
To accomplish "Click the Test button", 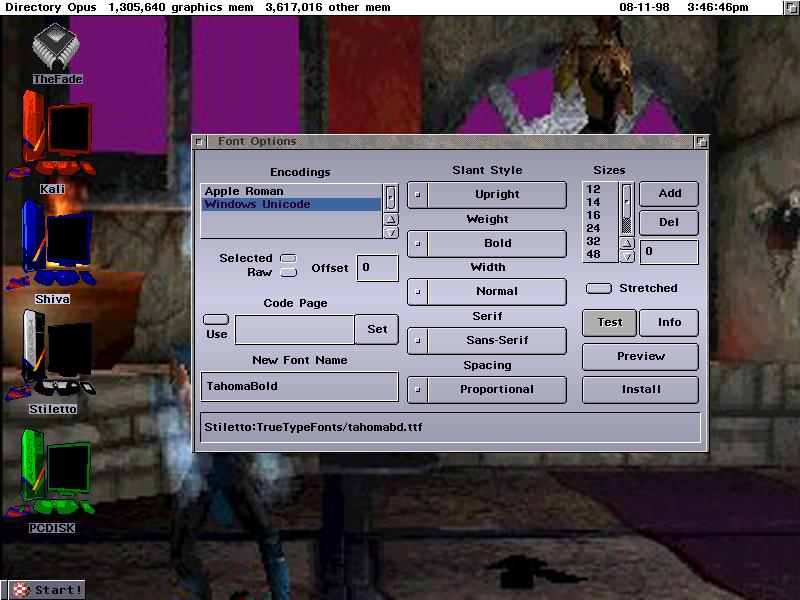I will (609, 322).
